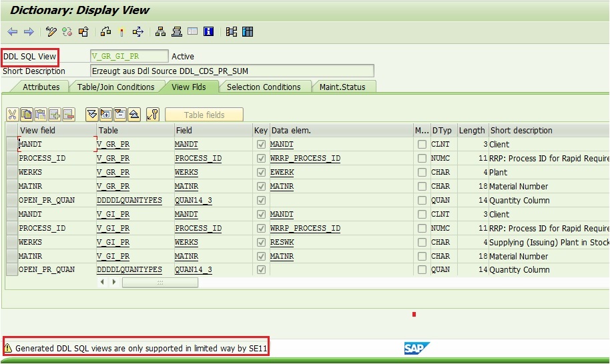Viewport: 610px width, 364px height.
Task: Open the Selection Conditions tab
Action: point(264,87)
